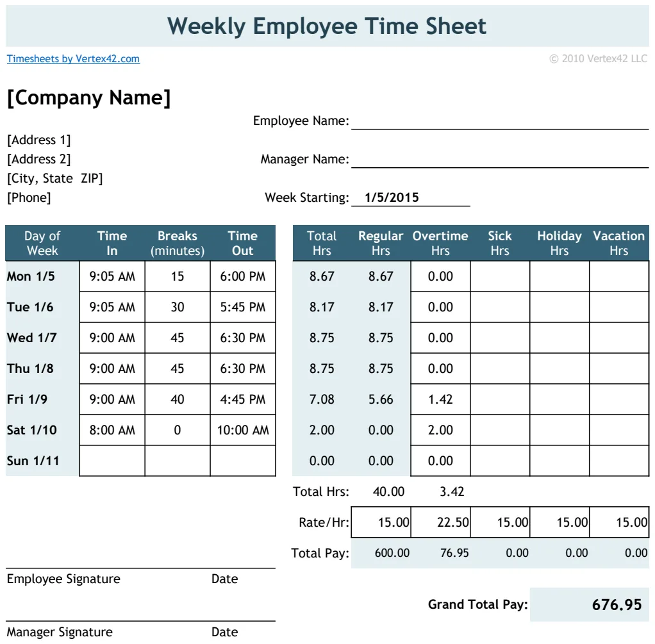Click empty Time Out cell for Sun 1/11
The height and width of the screenshot is (644, 655).
pyautogui.click(x=243, y=461)
